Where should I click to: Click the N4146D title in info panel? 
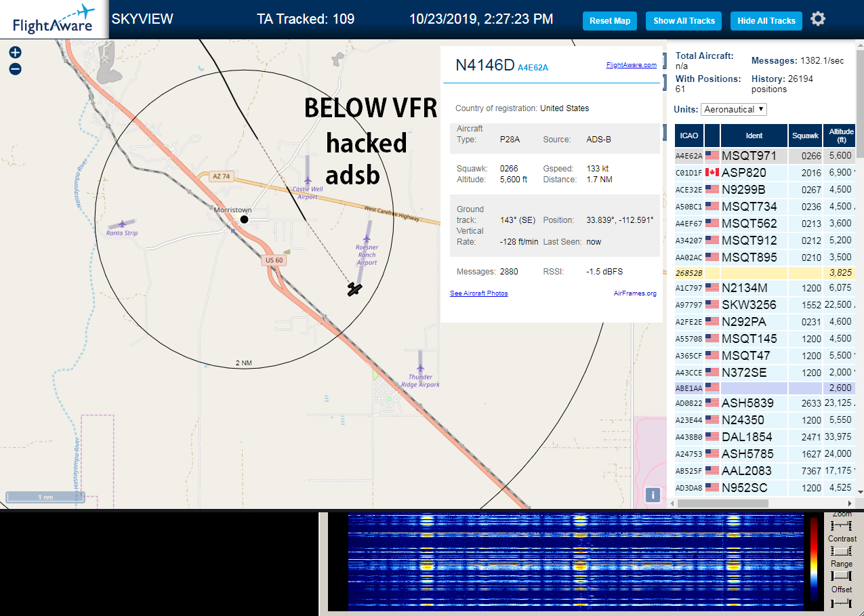485,65
